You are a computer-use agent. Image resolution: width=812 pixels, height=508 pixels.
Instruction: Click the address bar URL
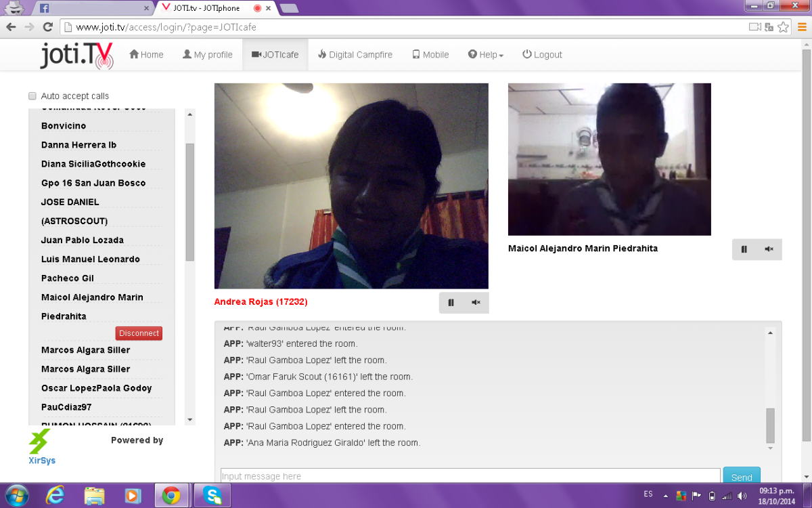(x=166, y=27)
